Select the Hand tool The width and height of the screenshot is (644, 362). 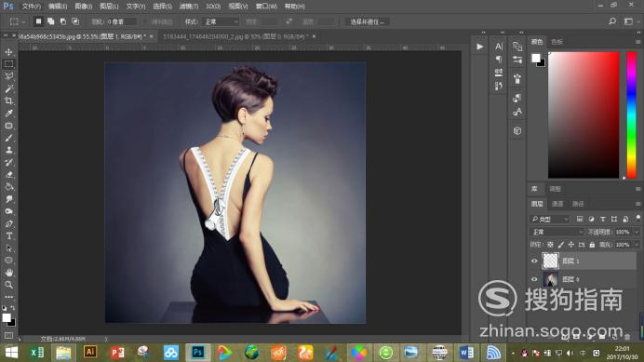pos(8,273)
